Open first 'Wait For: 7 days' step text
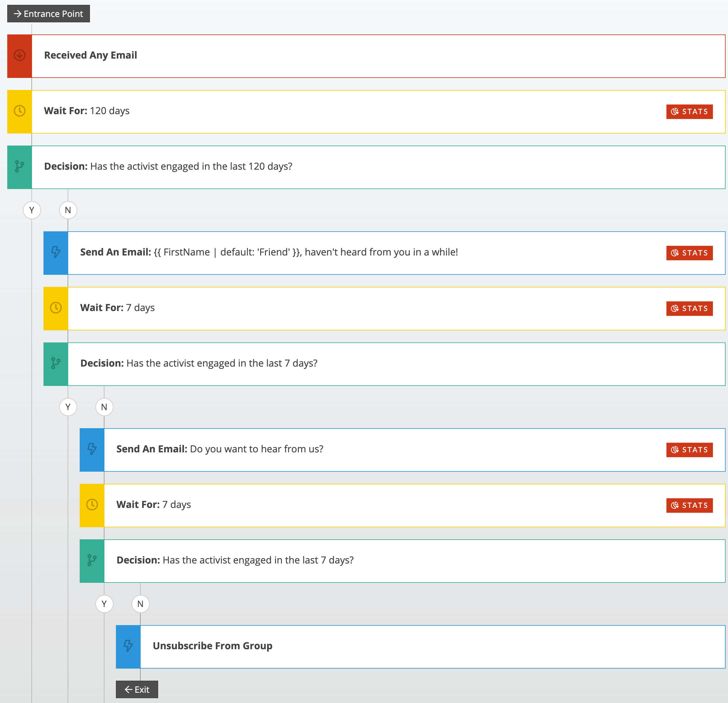 point(117,308)
